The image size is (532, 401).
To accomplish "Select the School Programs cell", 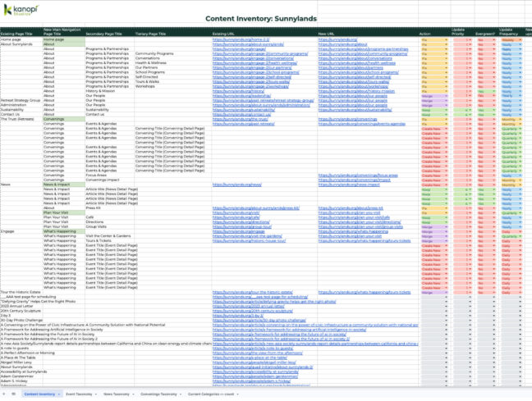I will click(173, 72).
